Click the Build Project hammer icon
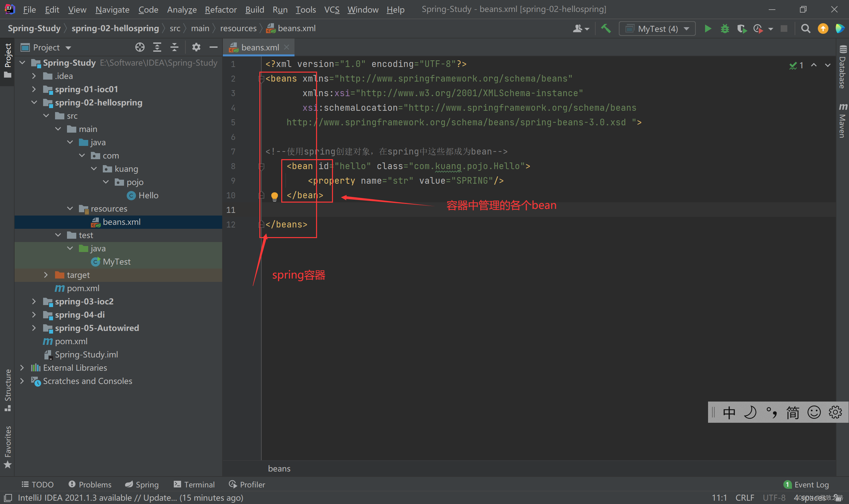 point(606,29)
